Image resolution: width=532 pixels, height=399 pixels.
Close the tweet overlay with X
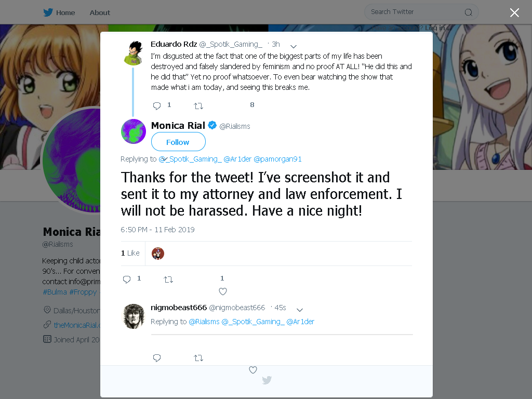click(514, 13)
